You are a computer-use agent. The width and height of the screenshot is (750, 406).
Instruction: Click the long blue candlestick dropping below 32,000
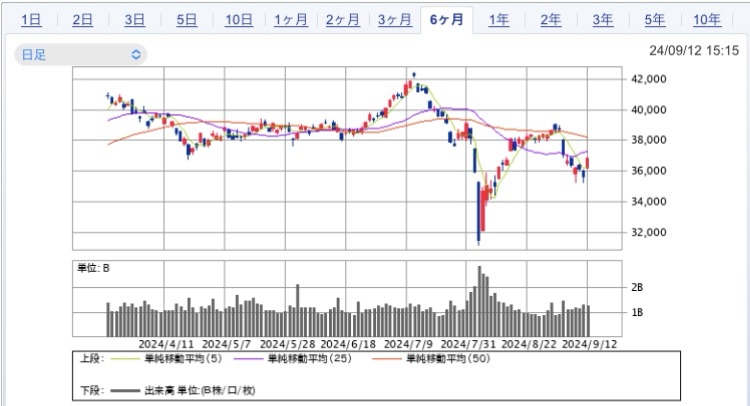[478, 213]
